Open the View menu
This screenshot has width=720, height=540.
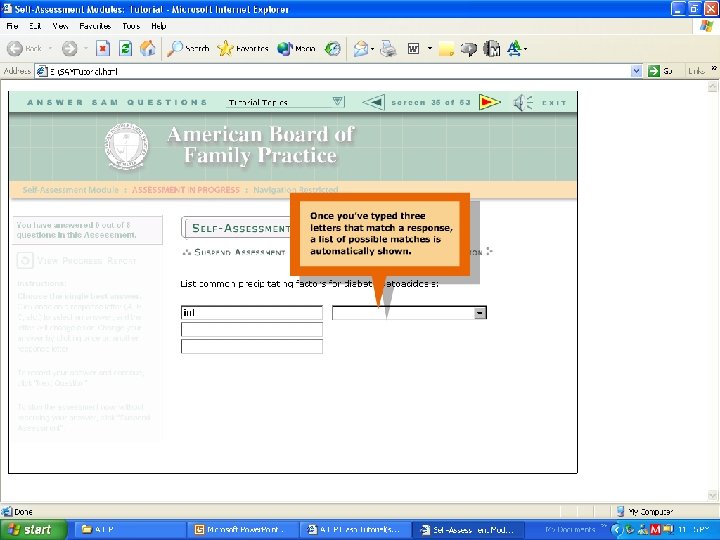[60, 26]
